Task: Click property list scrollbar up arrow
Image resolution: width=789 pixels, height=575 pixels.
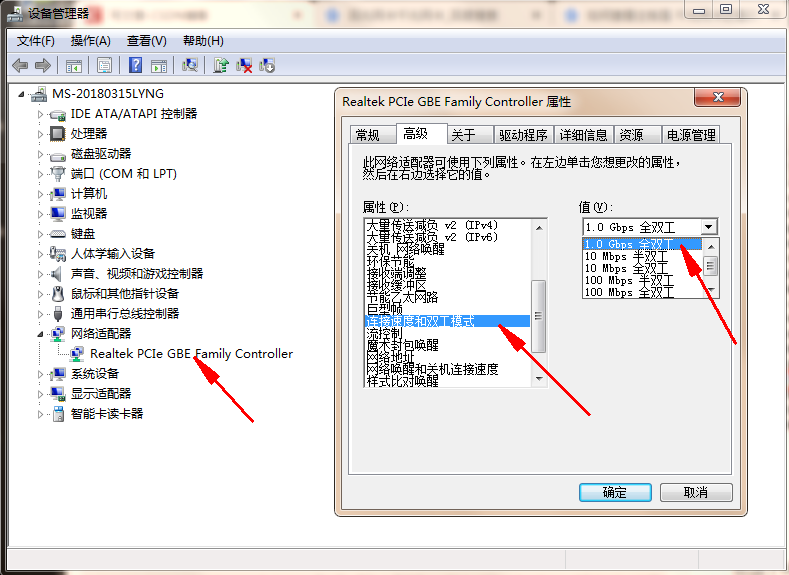Action: tap(539, 228)
